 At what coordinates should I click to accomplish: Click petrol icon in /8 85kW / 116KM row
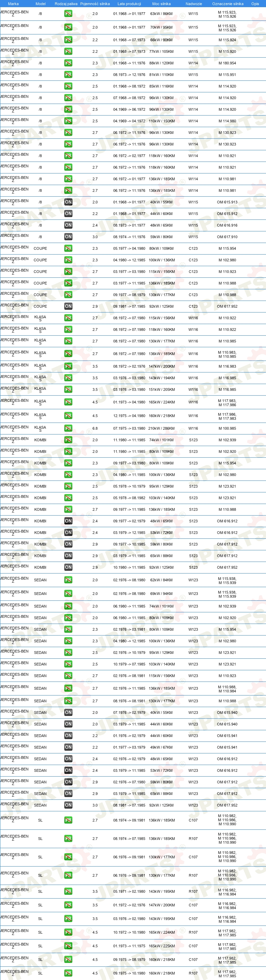tap(68, 86)
